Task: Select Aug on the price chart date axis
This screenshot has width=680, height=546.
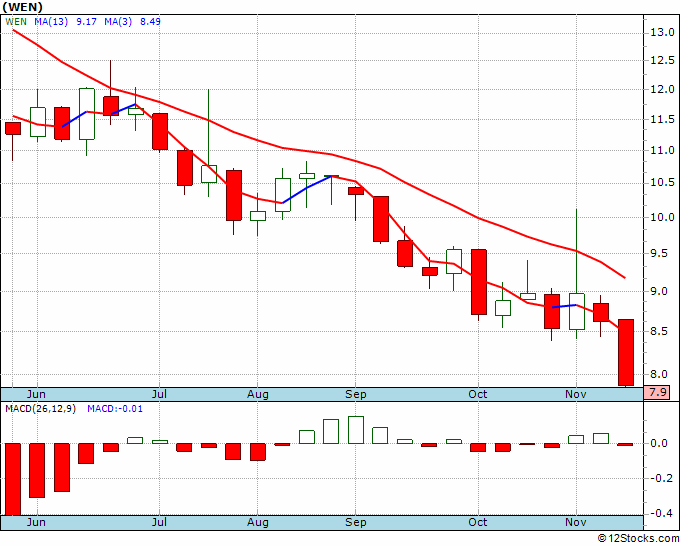Action: click(258, 394)
